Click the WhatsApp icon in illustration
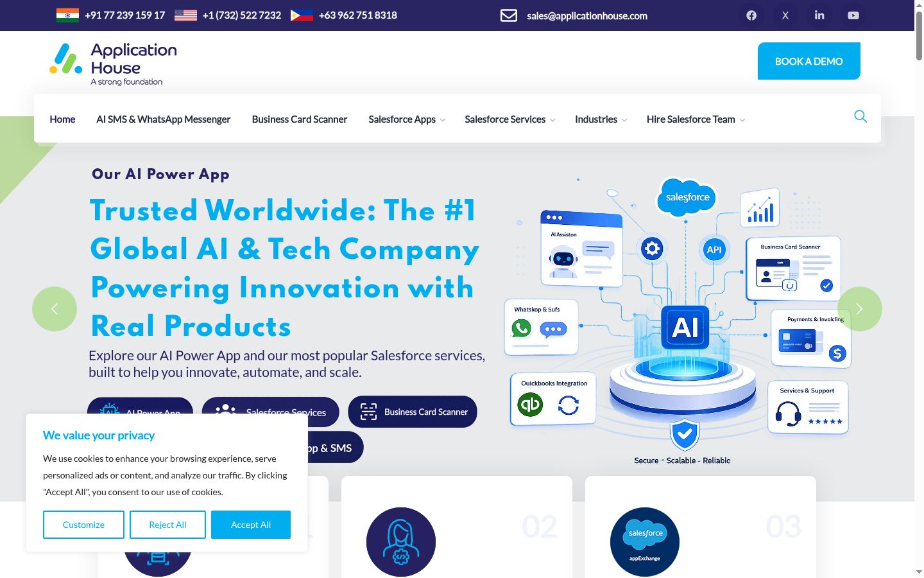The height and width of the screenshot is (578, 924). (x=522, y=328)
